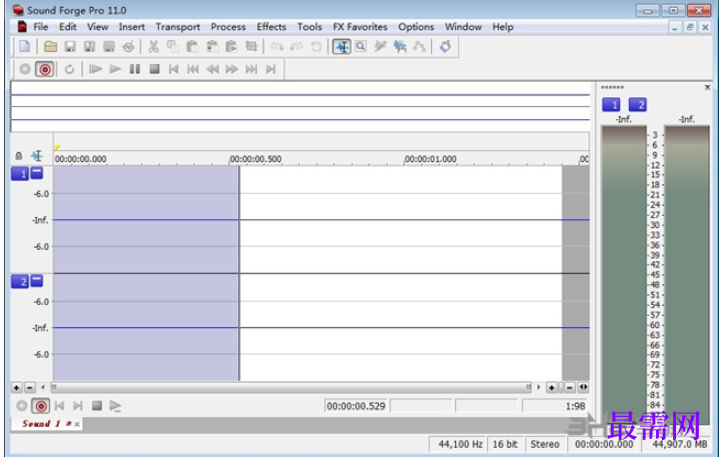Select the Magnify tool

(x=361, y=46)
